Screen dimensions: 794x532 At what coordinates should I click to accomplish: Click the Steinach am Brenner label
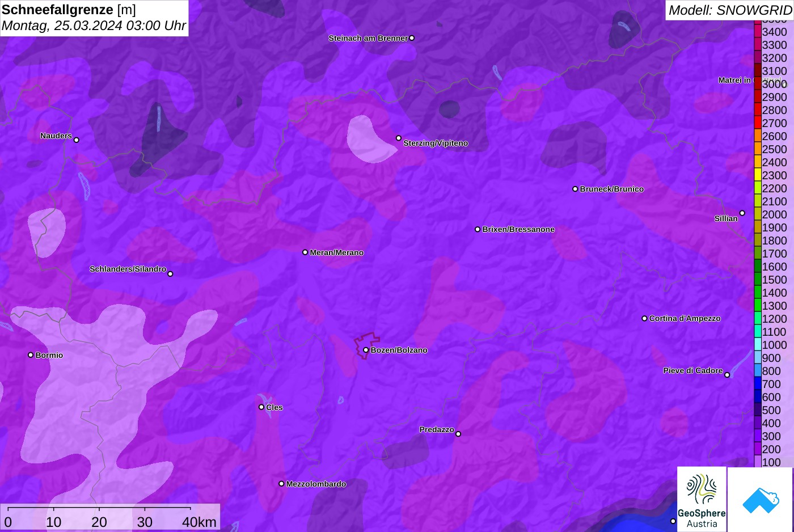click(x=368, y=38)
